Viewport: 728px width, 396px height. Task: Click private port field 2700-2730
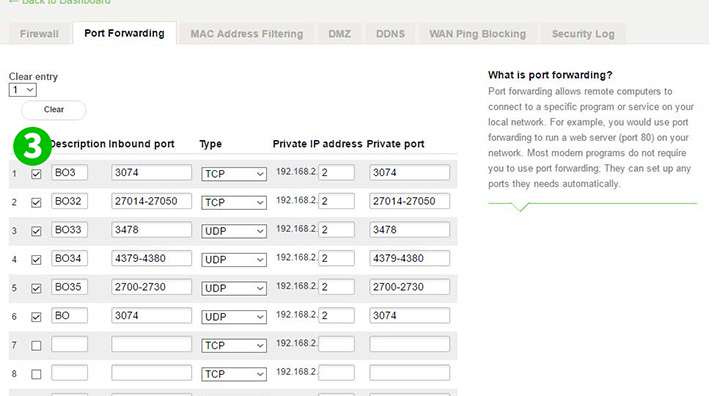[410, 287]
